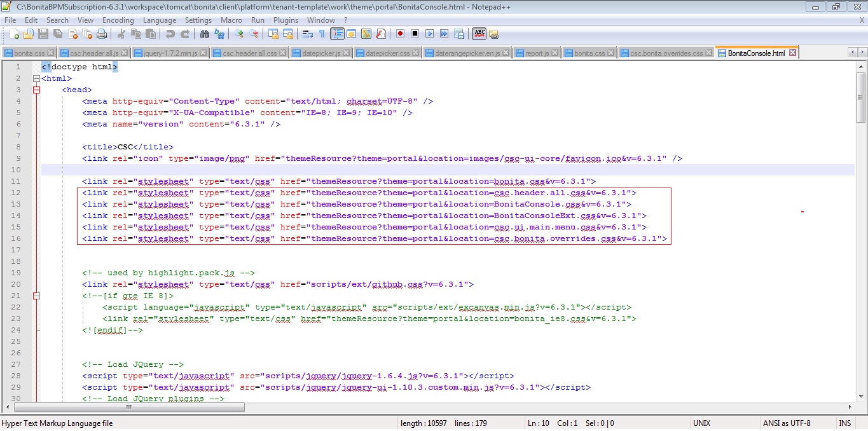Play back the recorded macro

[430, 34]
